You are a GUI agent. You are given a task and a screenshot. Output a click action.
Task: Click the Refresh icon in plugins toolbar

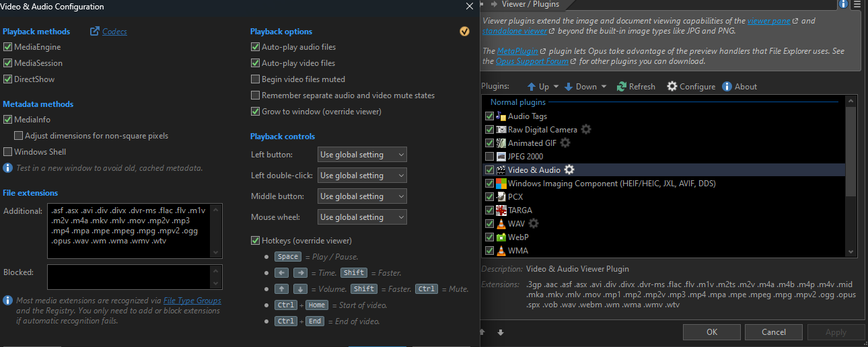(621, 87)
